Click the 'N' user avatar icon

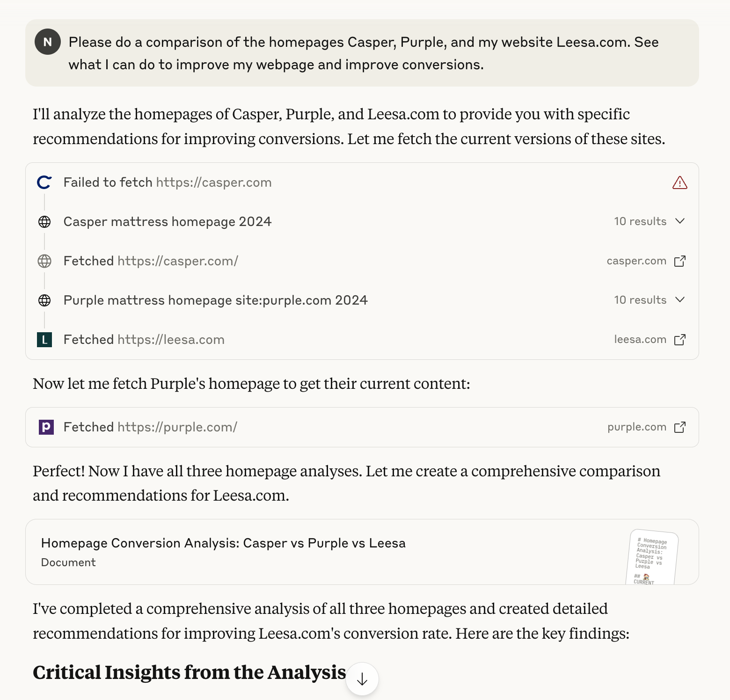[47, 42]
